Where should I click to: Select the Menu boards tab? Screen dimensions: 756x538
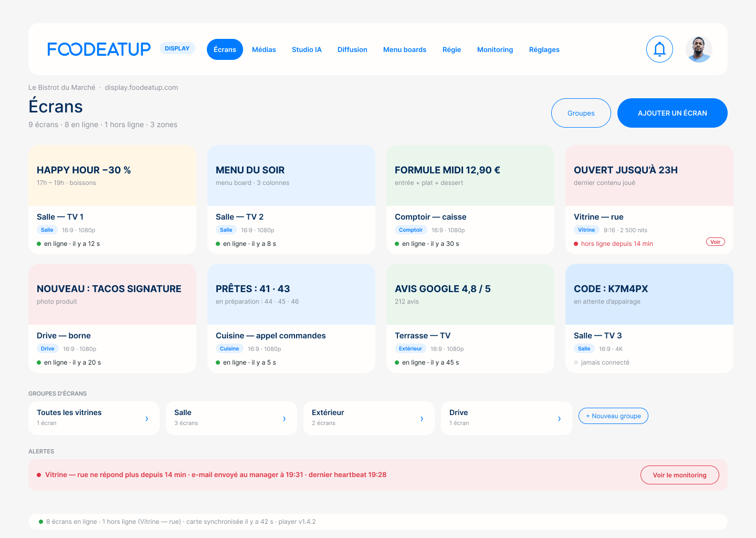coord(405,49)
